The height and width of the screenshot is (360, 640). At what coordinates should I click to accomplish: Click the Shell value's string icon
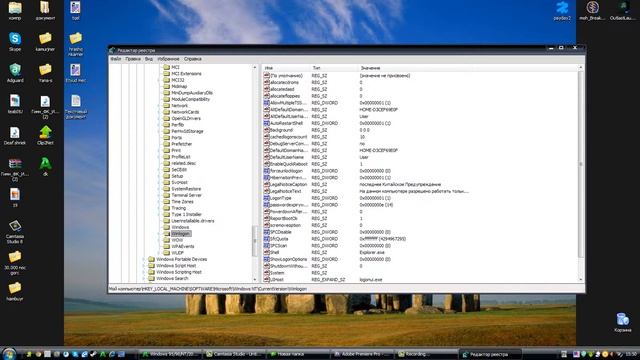[267, 252]
